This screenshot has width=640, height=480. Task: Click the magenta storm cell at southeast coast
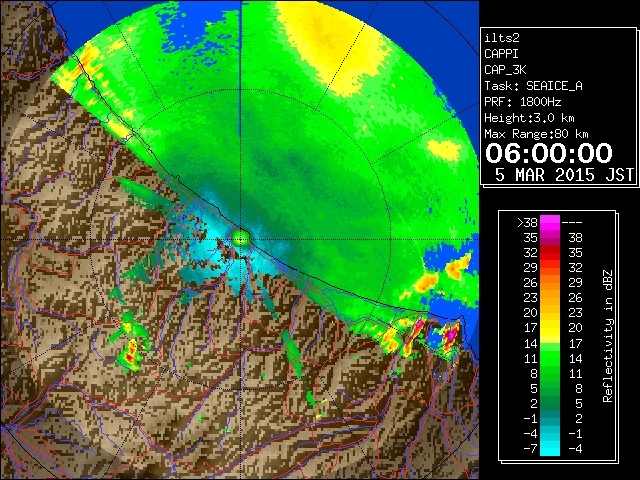pyautogui.click(x=451, y=336)
